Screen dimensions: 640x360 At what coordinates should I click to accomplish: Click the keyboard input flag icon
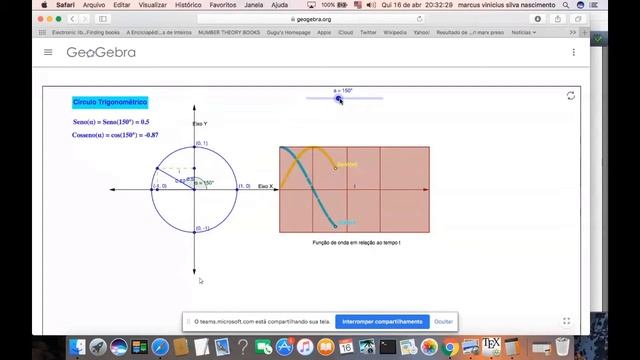[x=358, y=5]
